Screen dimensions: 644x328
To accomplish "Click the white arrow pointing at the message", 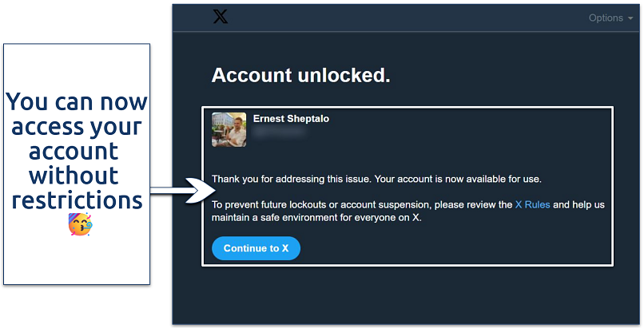I will [182, 191].
